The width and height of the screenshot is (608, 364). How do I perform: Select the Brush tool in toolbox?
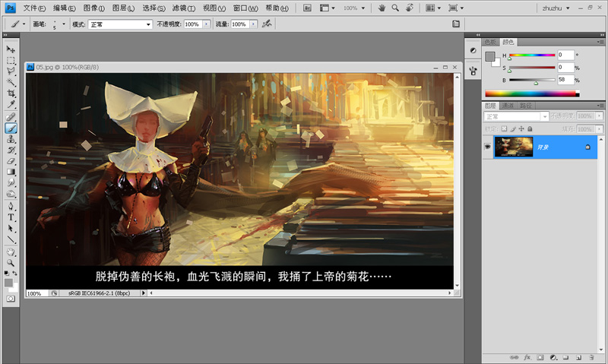click(11, 128)
